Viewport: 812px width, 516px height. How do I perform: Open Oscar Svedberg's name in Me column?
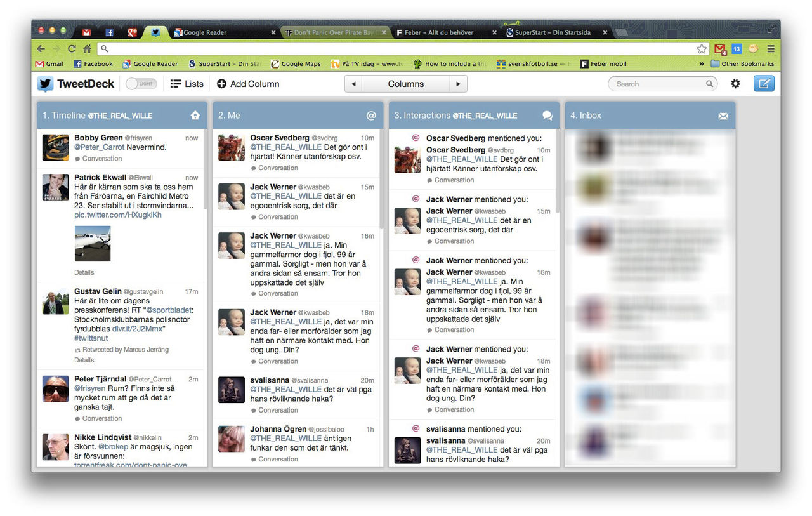click(x=279, y=138)
